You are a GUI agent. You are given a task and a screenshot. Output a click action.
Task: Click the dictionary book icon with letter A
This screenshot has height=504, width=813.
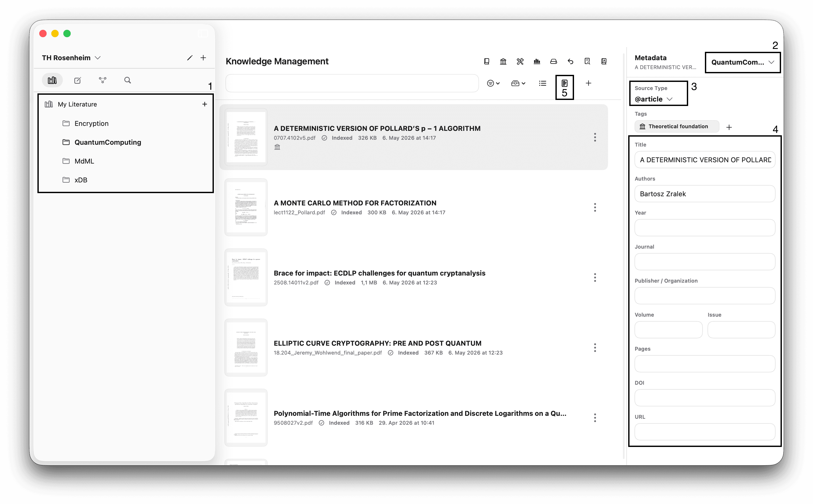[604, 61]
